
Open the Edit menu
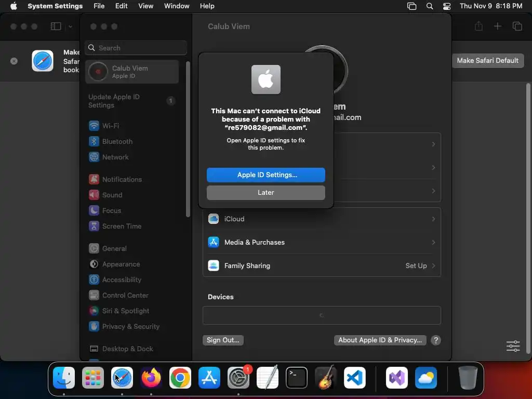(121, 6)
